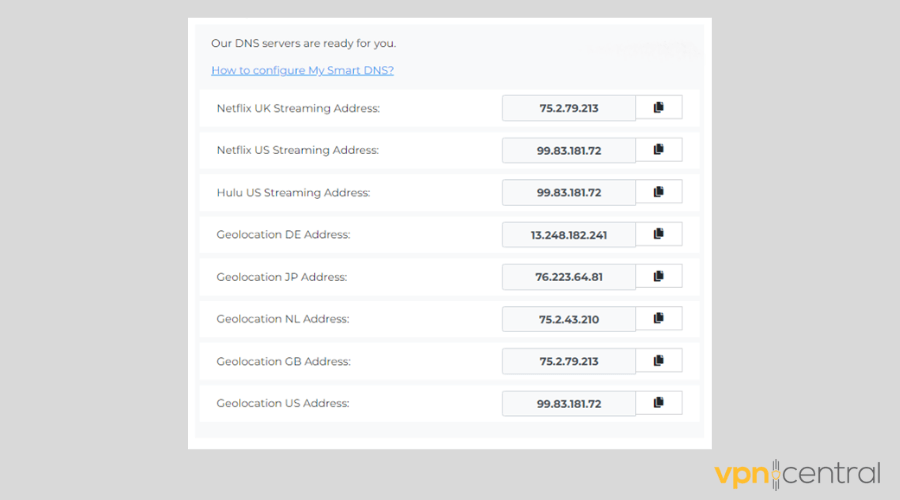Copy the Netflix US streaming address
900x500 pixels.
click(658, 150)
